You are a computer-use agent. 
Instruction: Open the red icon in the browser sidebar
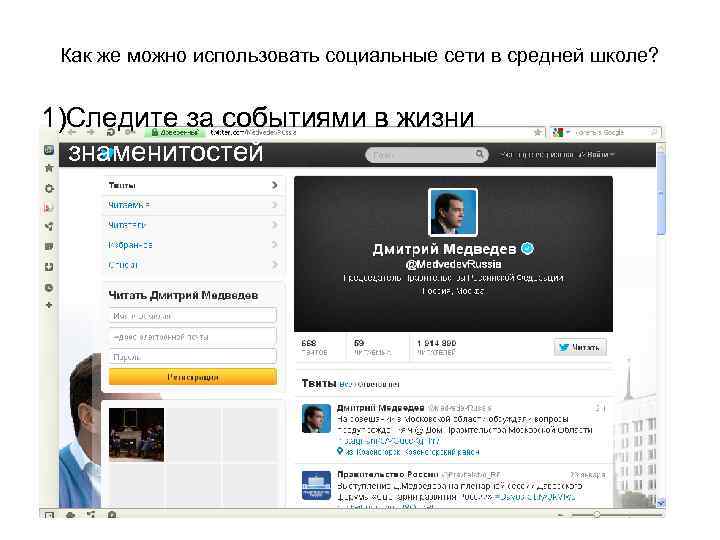[48, 208]
